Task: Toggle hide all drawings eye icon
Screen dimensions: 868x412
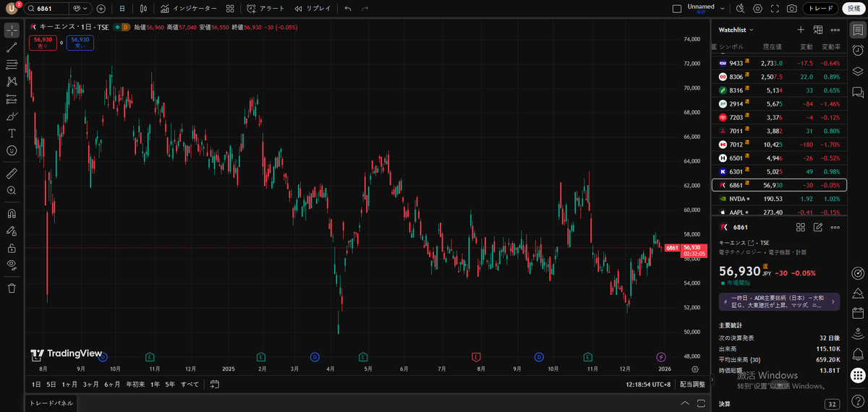Action: pyautogui.click(x=12, y=265)
